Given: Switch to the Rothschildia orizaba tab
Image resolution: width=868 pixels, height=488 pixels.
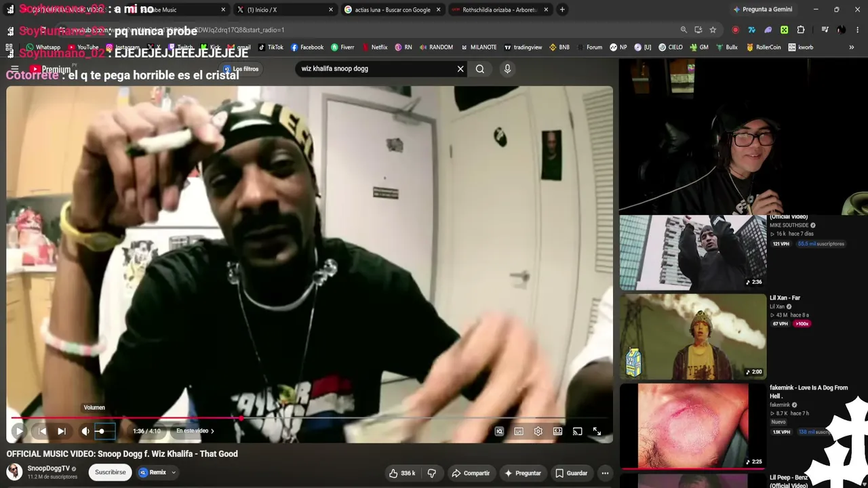Looking at the screenshot, I should coord(500,9).
